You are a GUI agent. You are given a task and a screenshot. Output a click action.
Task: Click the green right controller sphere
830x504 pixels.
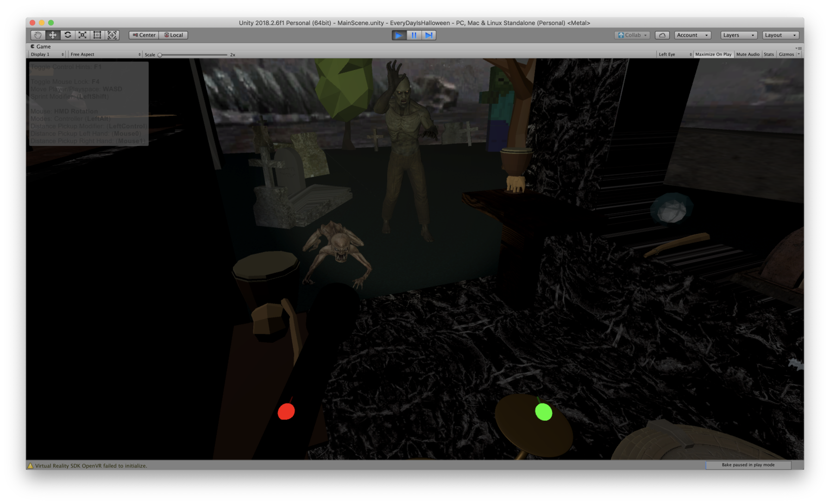(544, 412)
